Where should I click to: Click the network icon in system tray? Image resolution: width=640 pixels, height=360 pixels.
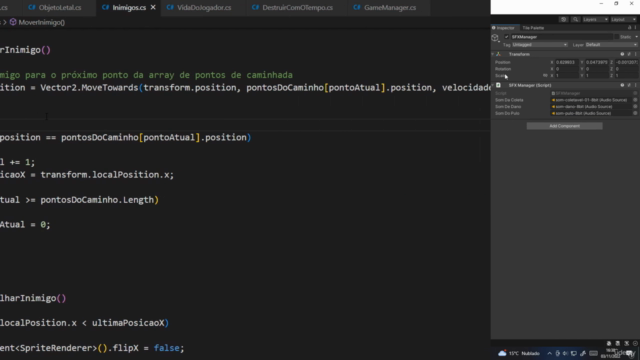pos(573,353)
